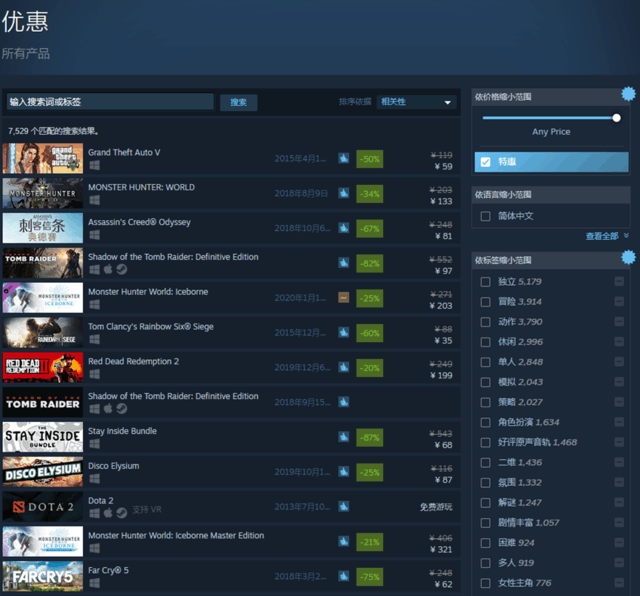Check the 单人 2,848 tag checkbox
The height and width of the screenshot is (596, 640).
pos(485,362)
